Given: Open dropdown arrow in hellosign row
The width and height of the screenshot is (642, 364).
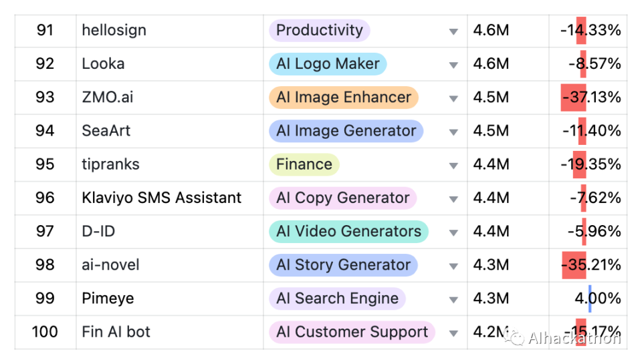Looking at the screenshot, I should [453, 31].
